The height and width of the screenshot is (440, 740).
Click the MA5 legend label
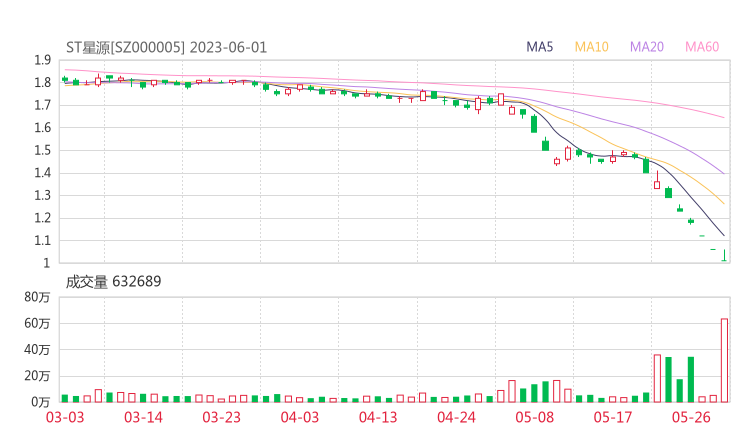[x=539, y=47]
